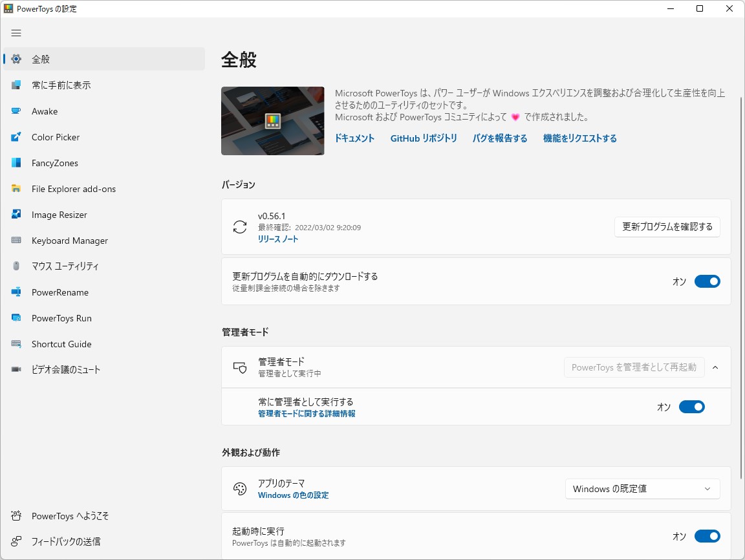745x560 pixels.
Task: Toggle 起動時に実行 switch
Action: [x=707, y=536]
